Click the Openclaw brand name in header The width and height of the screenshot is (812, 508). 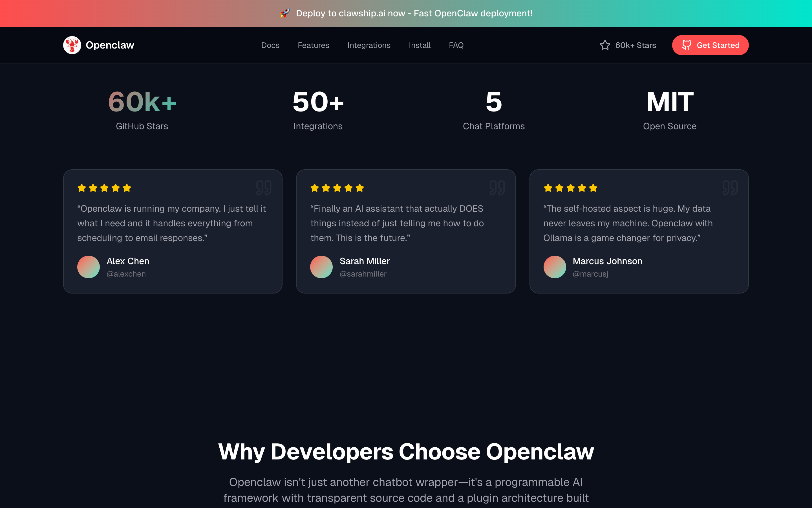tap(110, 45)
